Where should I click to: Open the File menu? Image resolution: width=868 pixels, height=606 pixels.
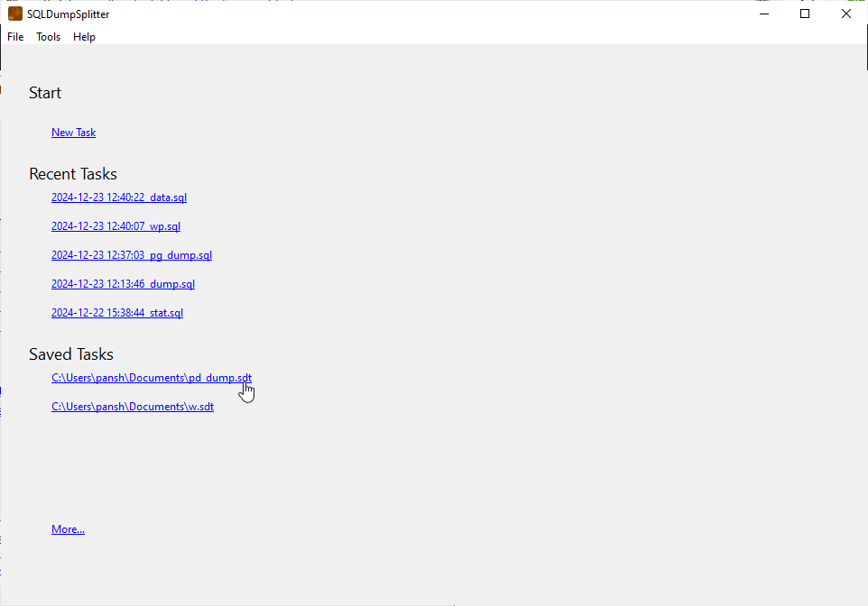[x=15, y=37]
